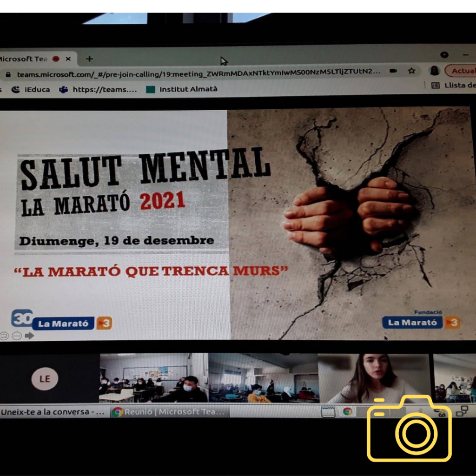
Task: Open the Institut Almatà bookmark
Action: click(x=182, y=89)
